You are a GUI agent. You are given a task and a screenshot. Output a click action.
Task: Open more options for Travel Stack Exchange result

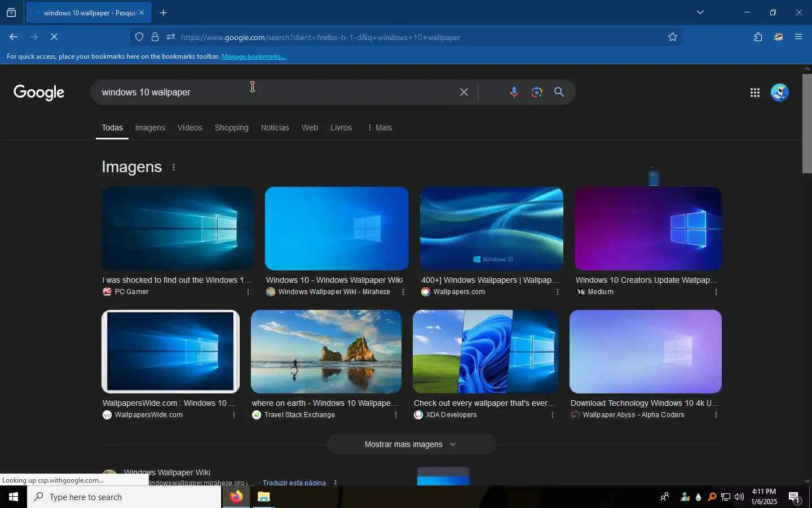(396, 415)
